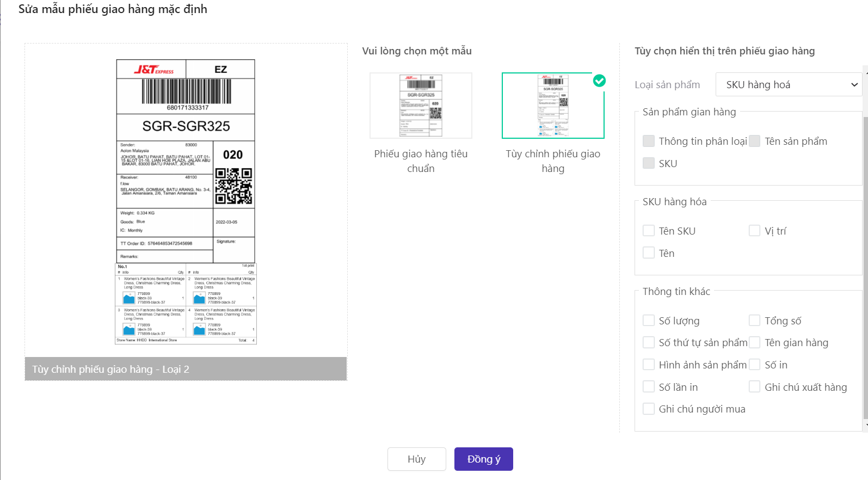Viewport: 868px width, 480px height.
Task: Enable Tên gian hàng checkbox
Action: (x=754, y=342)
